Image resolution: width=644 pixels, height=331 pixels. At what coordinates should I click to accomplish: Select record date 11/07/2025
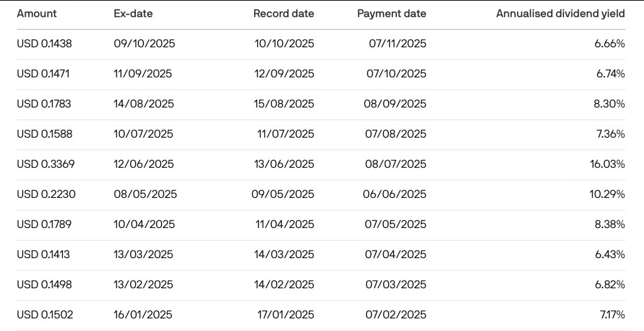pos(286,134)
